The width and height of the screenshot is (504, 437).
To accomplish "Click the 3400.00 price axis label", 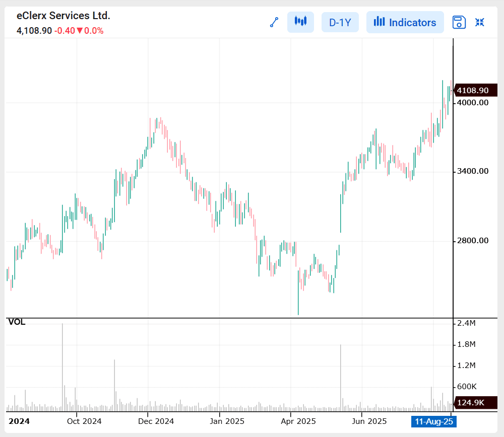I will [473, 171].
